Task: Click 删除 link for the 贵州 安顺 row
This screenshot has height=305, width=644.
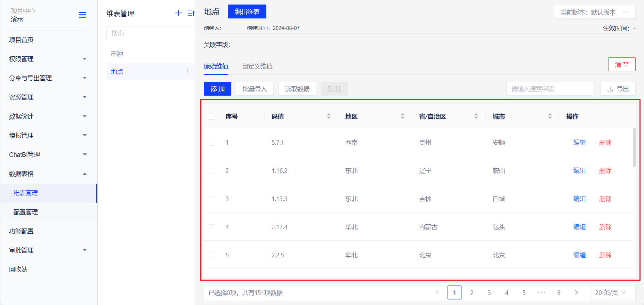Action: tap(605, 143)
